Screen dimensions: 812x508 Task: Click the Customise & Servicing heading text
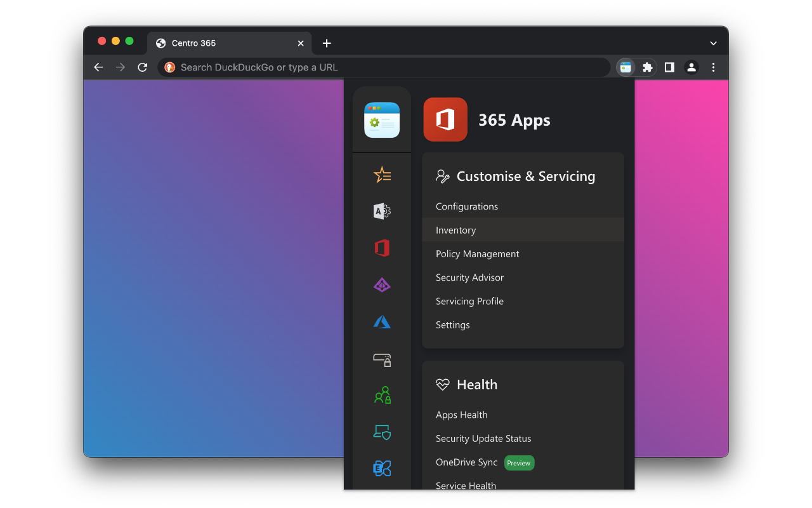coord(526,177)
